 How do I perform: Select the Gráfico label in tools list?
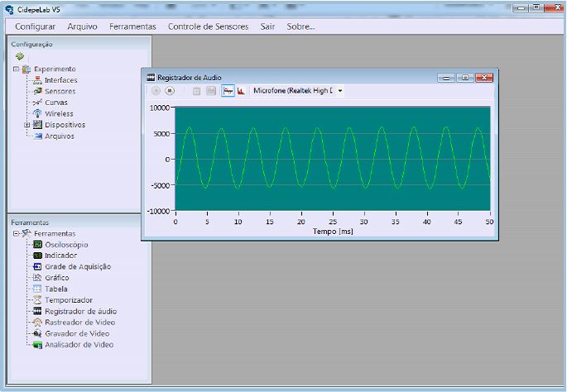[57, 278]
